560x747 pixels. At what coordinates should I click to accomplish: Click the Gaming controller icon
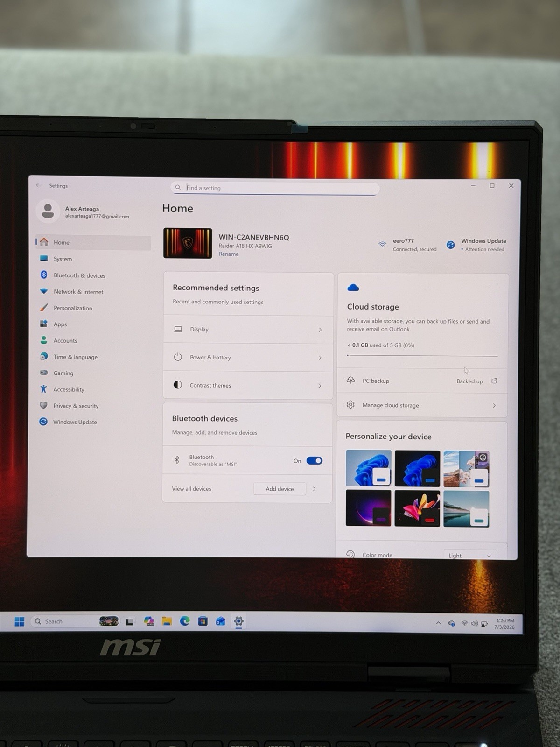(43, 373)
